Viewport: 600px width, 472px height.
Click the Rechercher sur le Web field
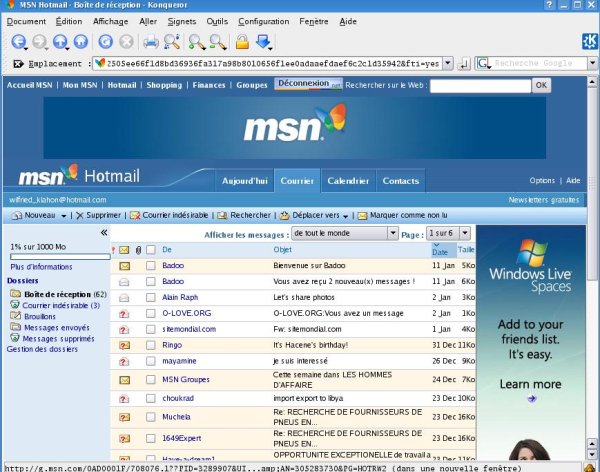click(x=480, y=86)
